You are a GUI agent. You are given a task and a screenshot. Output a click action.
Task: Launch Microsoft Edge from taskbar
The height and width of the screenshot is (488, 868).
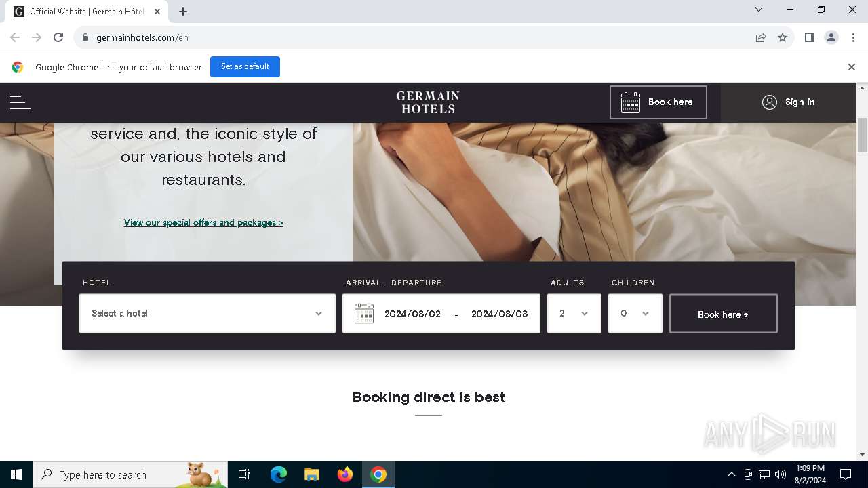(279, 474)
